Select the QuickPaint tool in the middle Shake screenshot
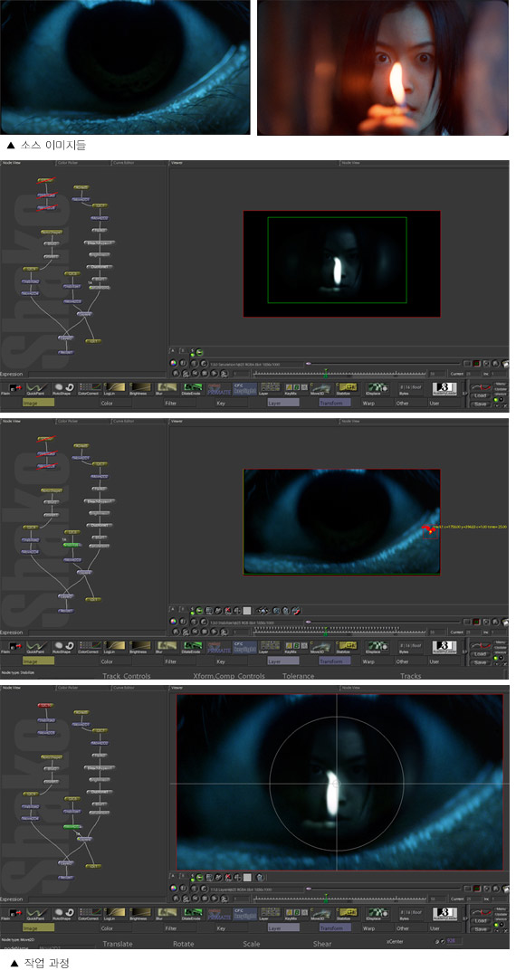This screenshot has width=516, height=980. [37, 646]
